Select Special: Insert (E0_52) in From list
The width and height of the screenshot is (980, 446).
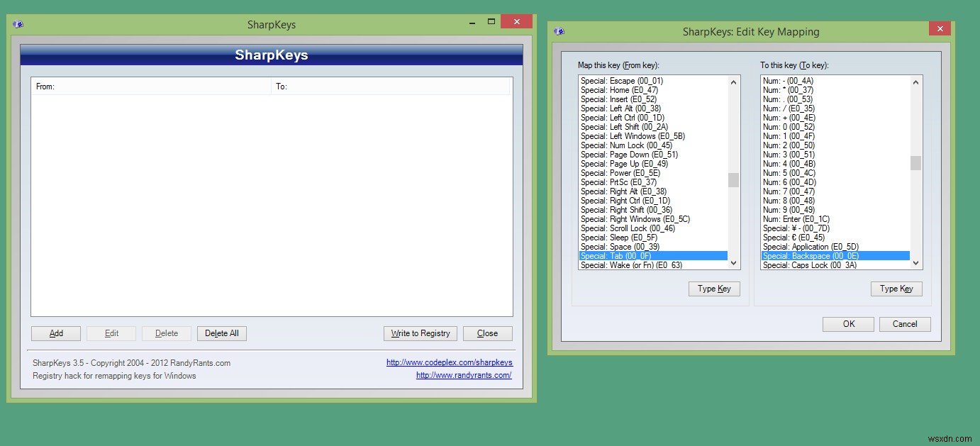tap(653, 99)
